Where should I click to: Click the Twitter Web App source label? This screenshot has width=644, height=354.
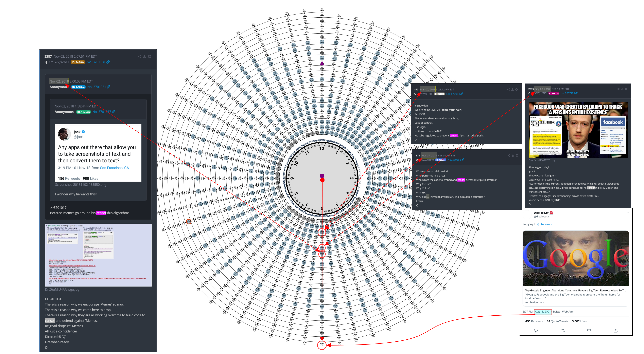(x=563, y=312)
